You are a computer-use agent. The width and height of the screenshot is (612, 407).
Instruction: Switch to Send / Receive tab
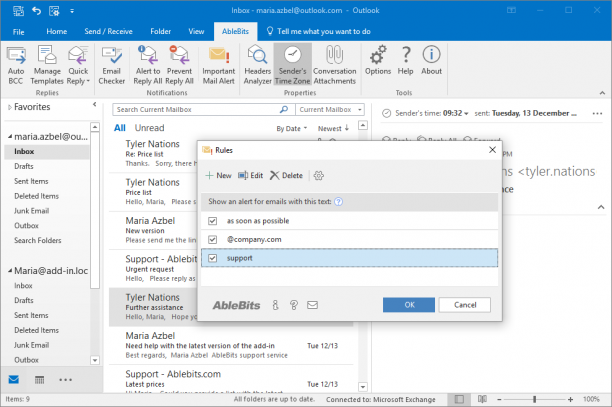(109, 32)
